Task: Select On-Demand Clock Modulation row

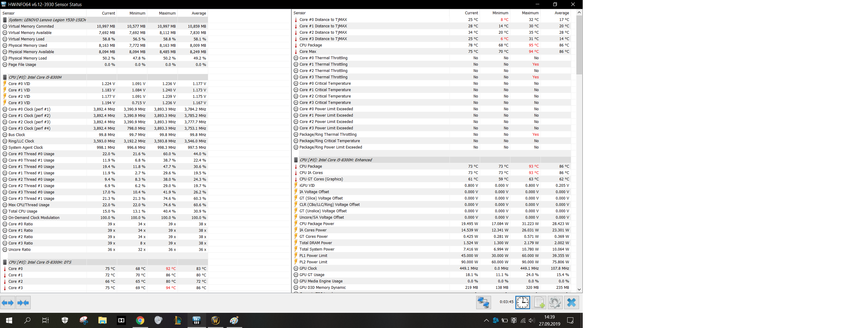Action: 105,218
